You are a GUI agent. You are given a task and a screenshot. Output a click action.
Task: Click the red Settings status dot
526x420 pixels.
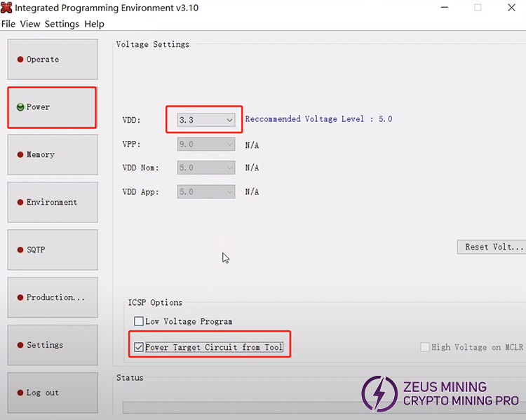[x=20, y=345]
